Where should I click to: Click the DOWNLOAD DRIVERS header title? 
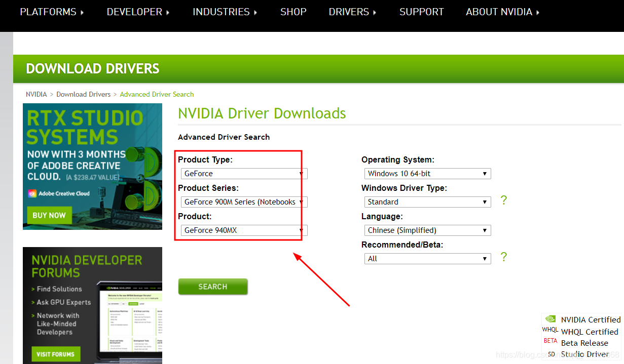click(93, 69)
